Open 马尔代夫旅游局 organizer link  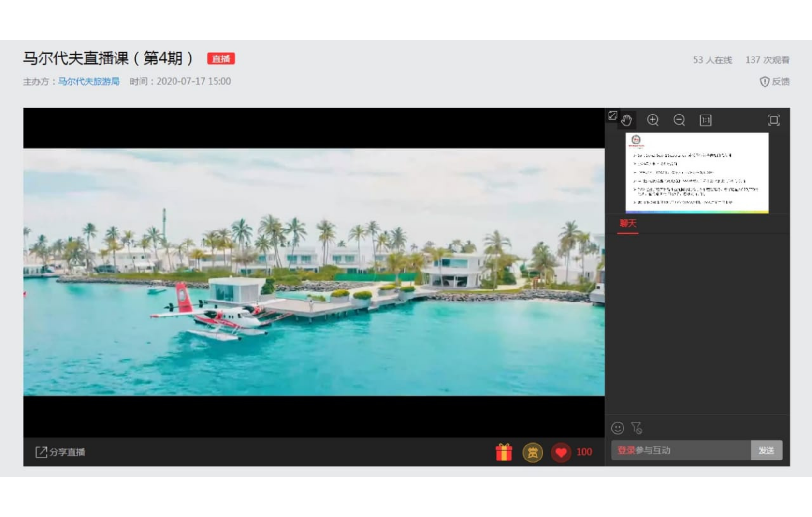(89, 81)
